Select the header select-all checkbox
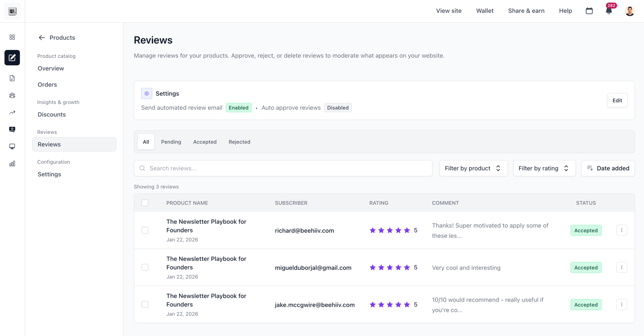The width and height of the screenshot is (644, 336). click(x=145, y=203)
